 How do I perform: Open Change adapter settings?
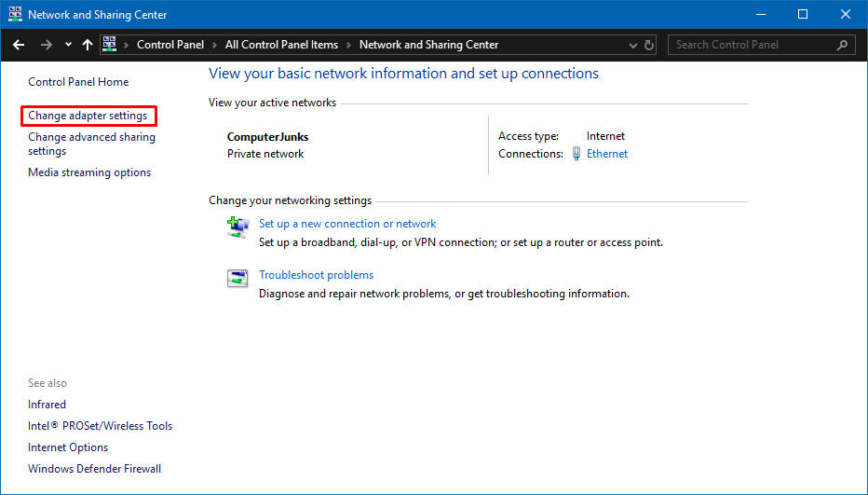[x=88, y=116]
